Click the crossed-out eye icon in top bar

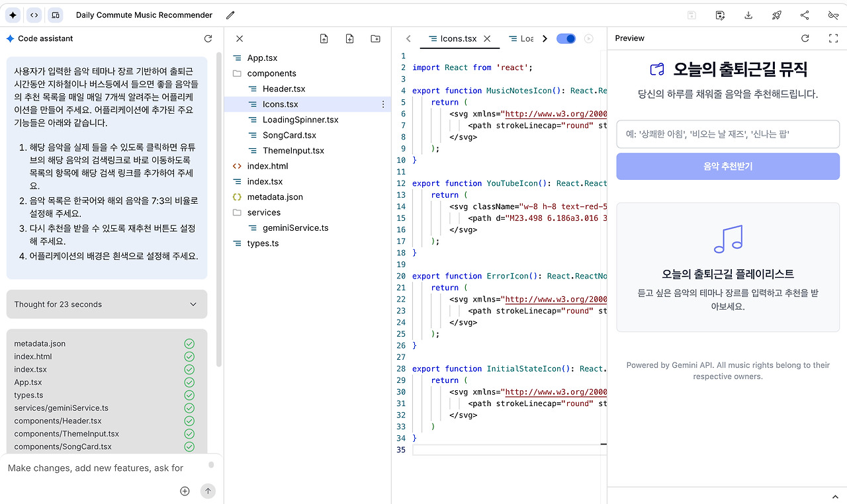tap(833, 15)
